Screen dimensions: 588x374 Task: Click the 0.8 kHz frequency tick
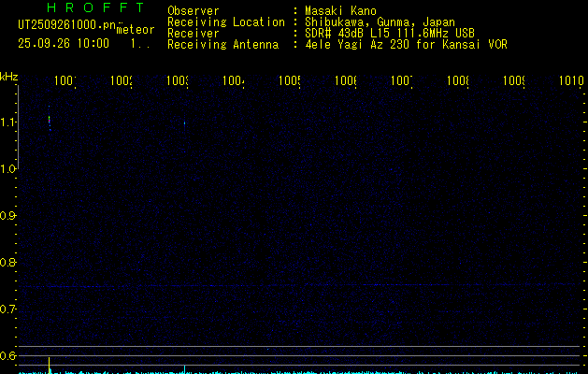(8, 263)
